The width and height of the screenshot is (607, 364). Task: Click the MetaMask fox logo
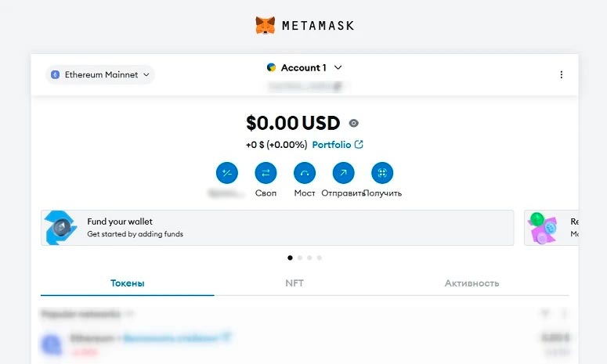pos(266,25)
